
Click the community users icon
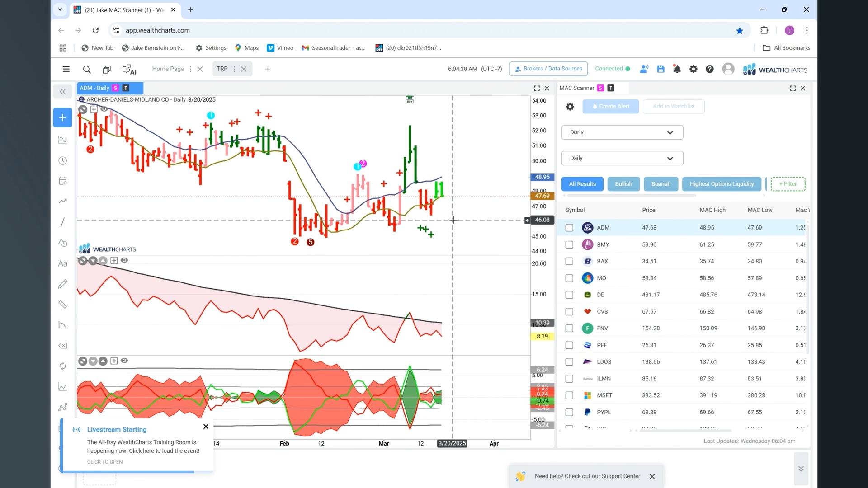pos(644,69)
